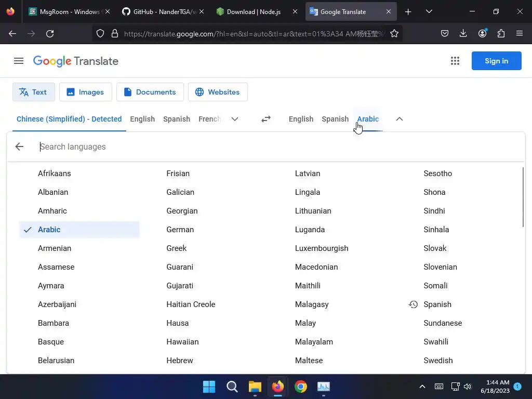Go back to the previous page
532x399 pixels.
pos(12,34)
